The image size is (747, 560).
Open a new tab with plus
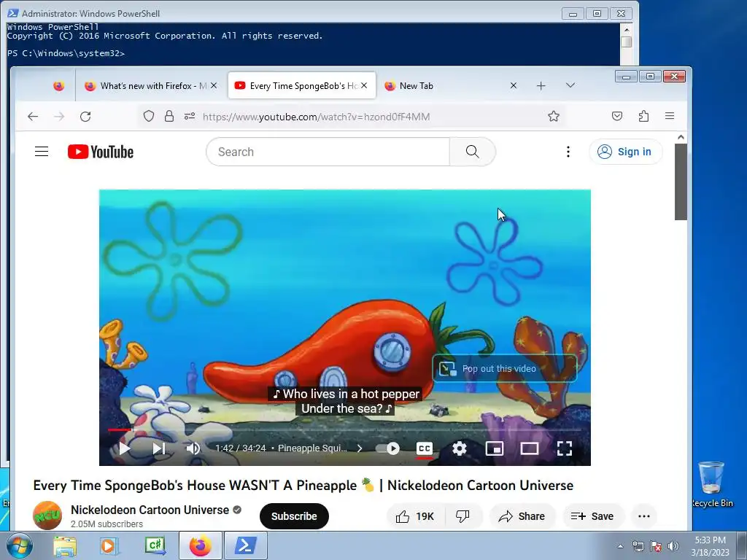coord(541,86)
